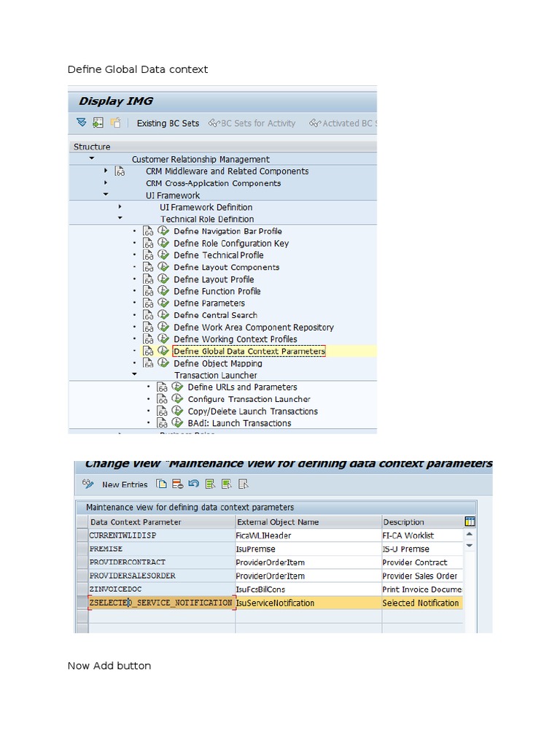Execute Define Object Mapping activity icon
This screenshot has width=560, height=747.
[163, 363]
